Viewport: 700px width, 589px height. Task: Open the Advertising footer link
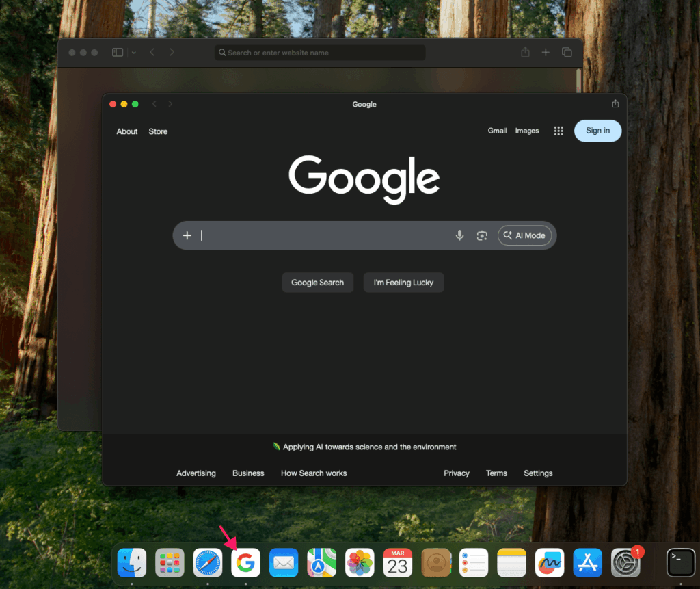coord(196,473)
